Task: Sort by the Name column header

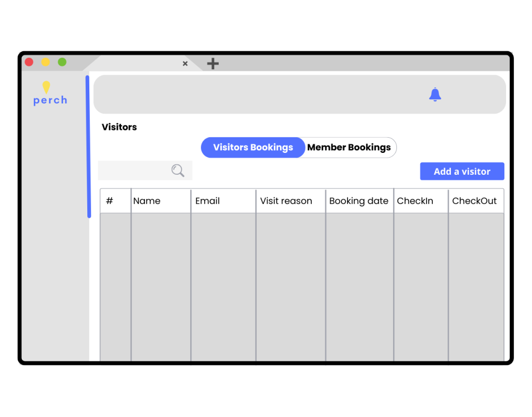Action: click(147, 201)
